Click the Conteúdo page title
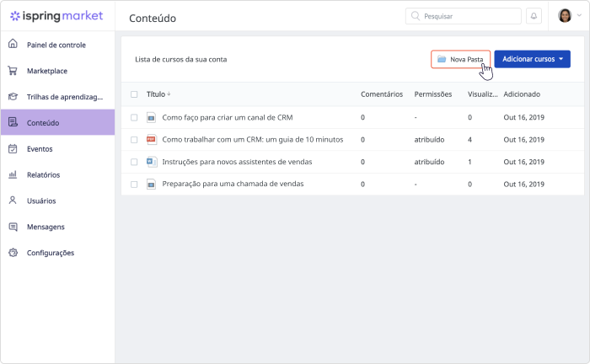 153,18
